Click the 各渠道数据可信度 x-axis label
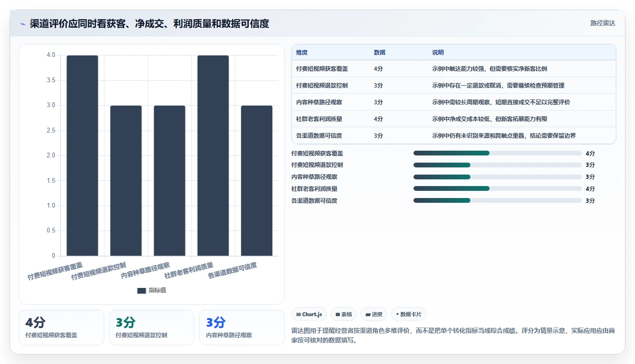 click(x=233, y=271)
